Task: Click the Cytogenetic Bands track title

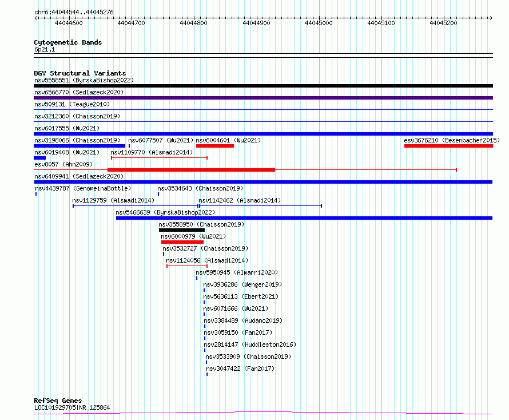Action: tap(68, 42)
